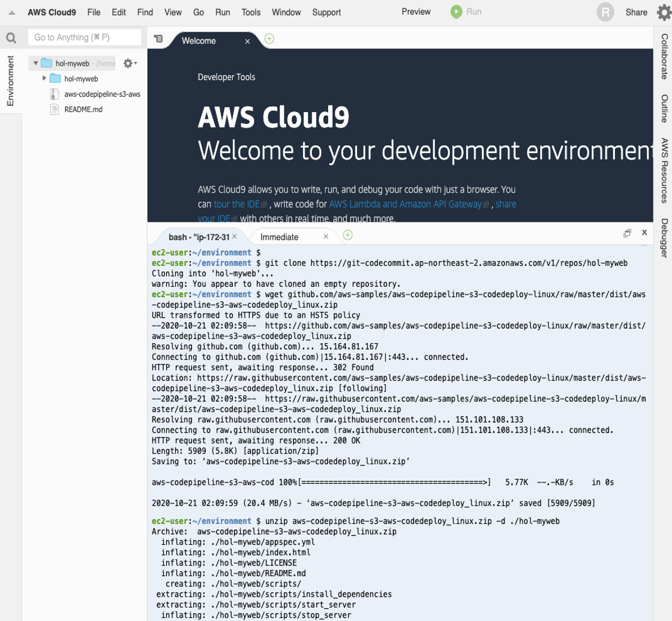Screen dimensions: 672x621
Task: Open the Edit menu
Action: coord(119,13)
